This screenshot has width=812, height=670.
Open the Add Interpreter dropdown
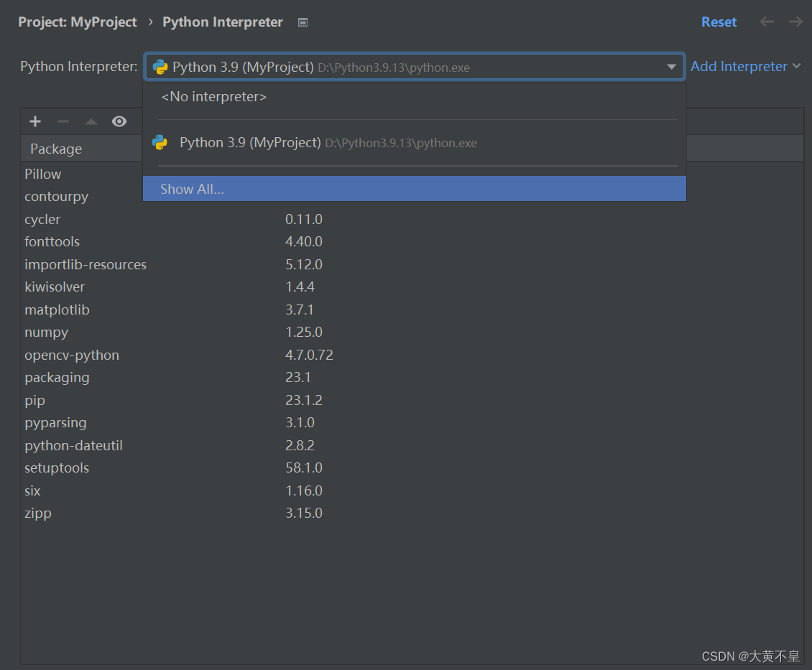click(x=745, y=66)
